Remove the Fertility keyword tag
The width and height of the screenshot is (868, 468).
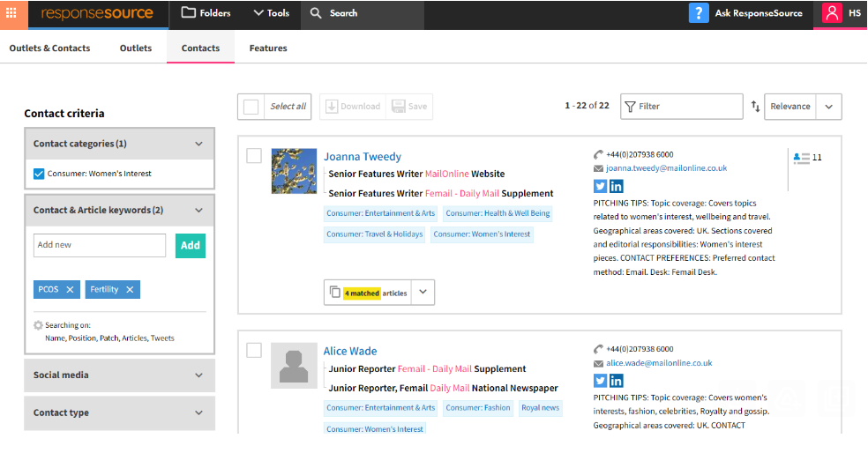(x=130, y=290)
